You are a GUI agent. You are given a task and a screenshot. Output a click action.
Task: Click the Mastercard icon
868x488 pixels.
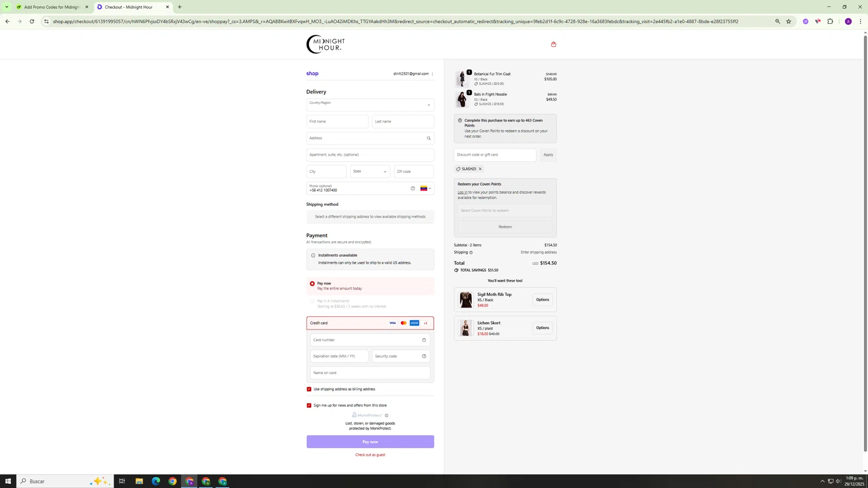coord(403,323)
